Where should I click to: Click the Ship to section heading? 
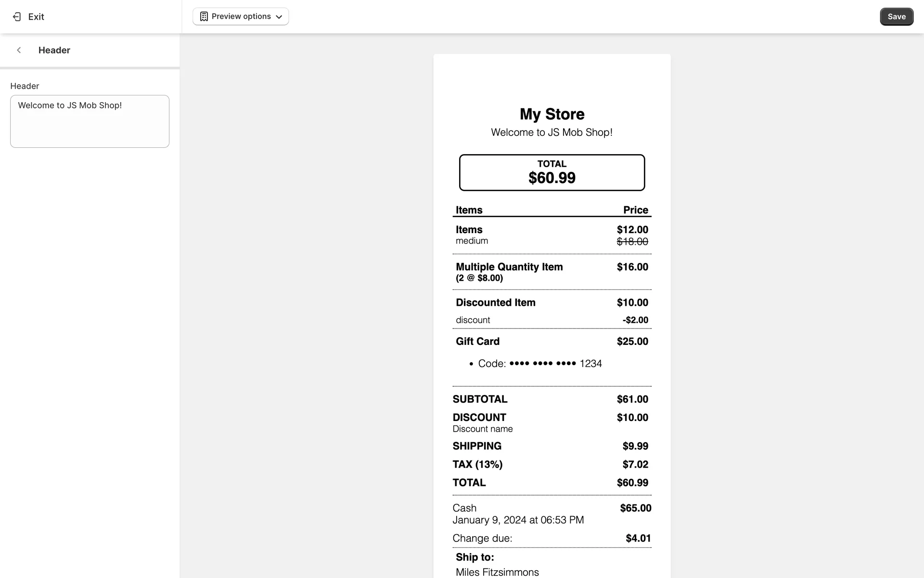(475, 557)
